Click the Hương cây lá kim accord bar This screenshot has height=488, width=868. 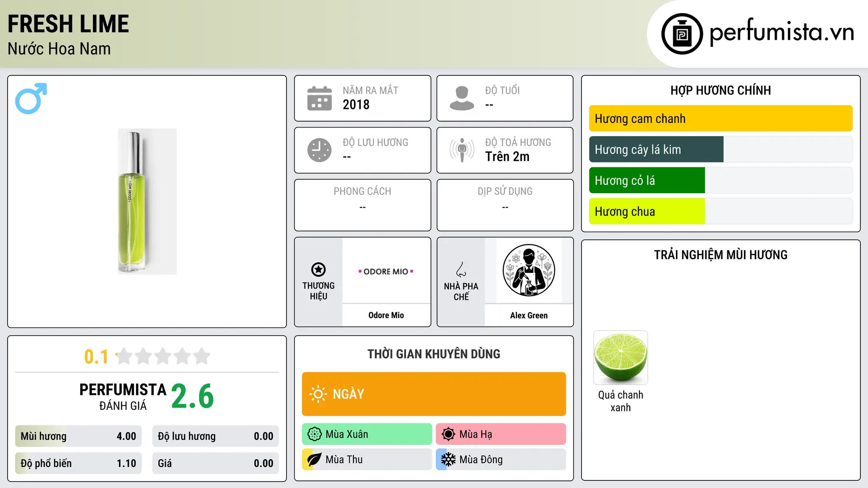pyautogui.click(x=721, y=150)
